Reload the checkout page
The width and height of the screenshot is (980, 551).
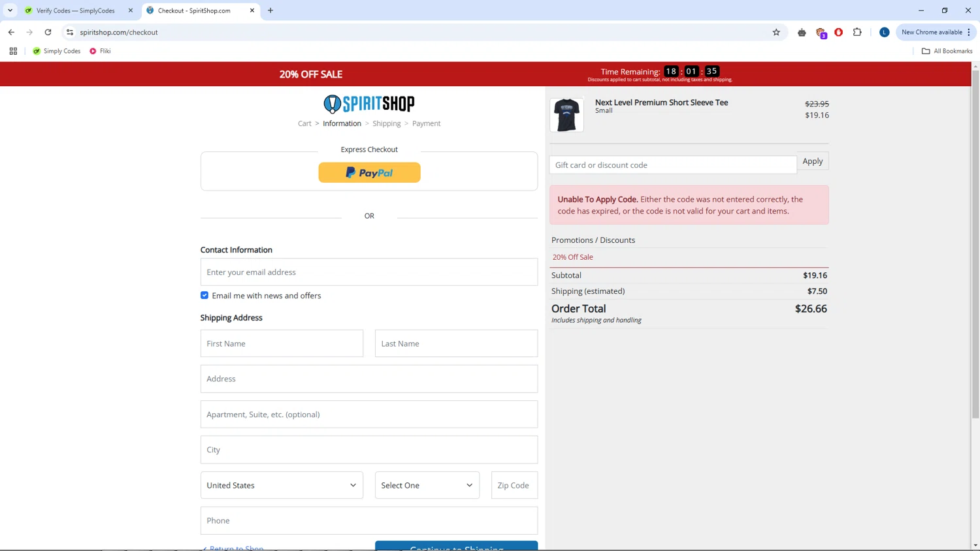48,32
